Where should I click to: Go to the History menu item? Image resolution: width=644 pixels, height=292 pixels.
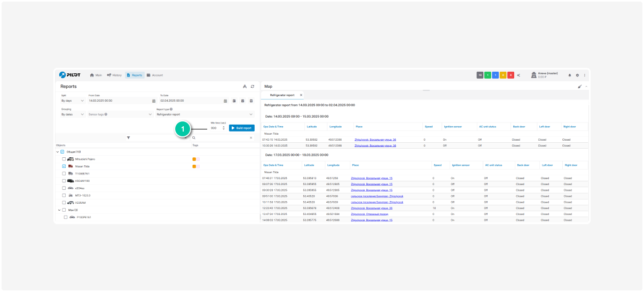tap(114, 75)
